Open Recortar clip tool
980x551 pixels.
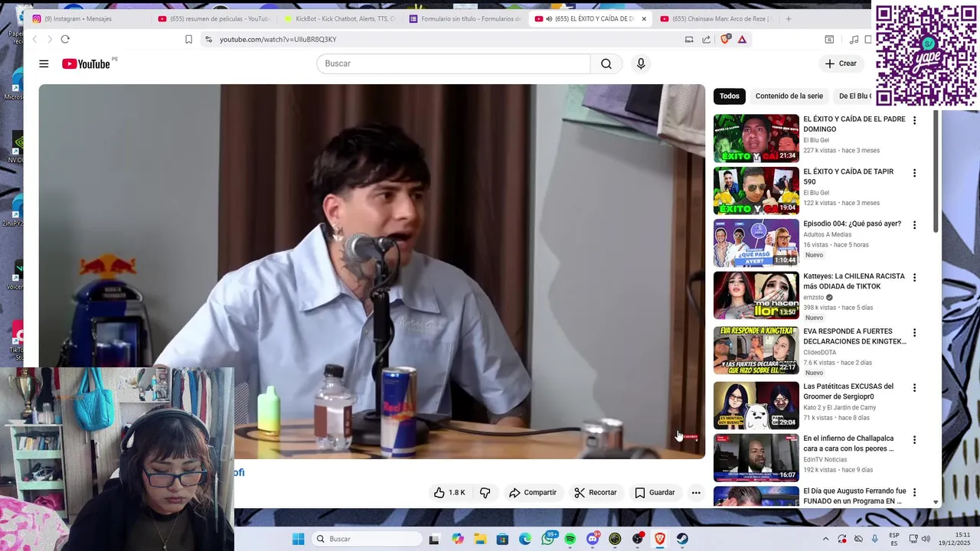coord(595,493)
